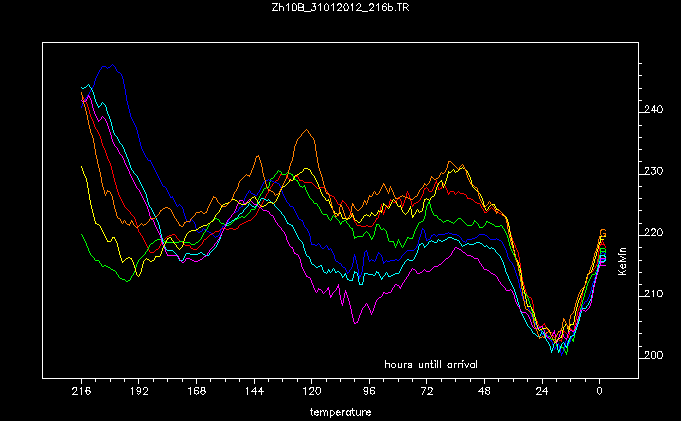
Task: Click the y-axis value 240
Action: click(x=654, y=109)
